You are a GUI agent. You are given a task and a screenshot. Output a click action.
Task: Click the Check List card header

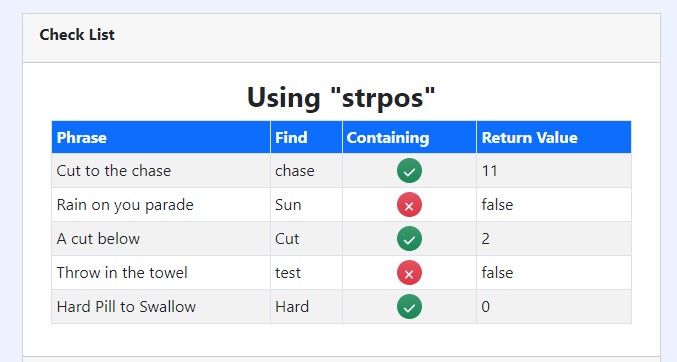pos(341,38)
